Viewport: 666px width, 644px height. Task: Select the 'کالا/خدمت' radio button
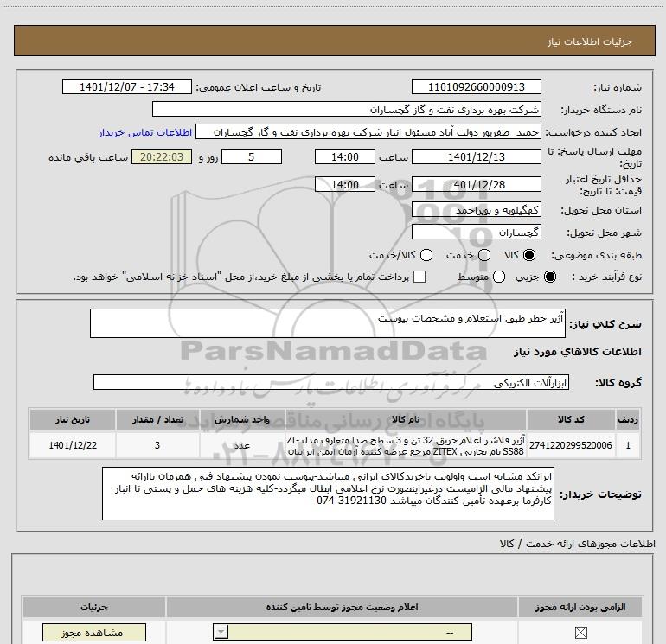(x=426, y=255)
